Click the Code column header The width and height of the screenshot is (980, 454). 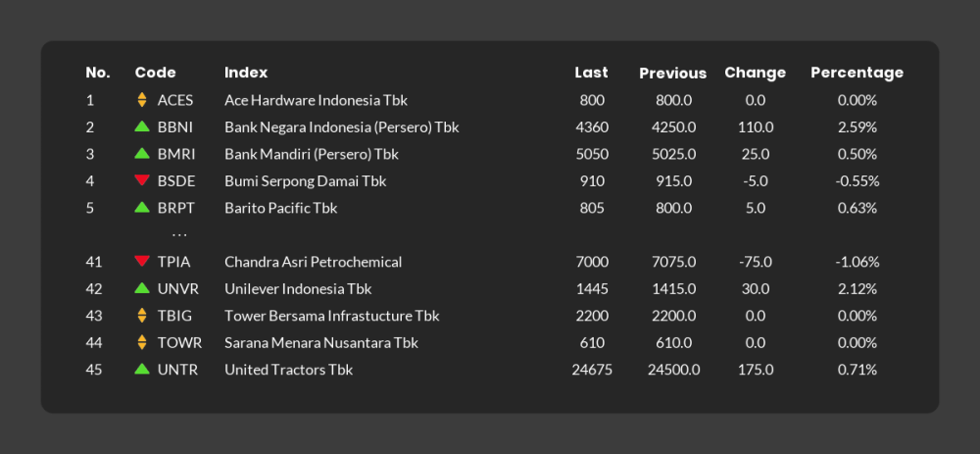[x=155, y=73]
